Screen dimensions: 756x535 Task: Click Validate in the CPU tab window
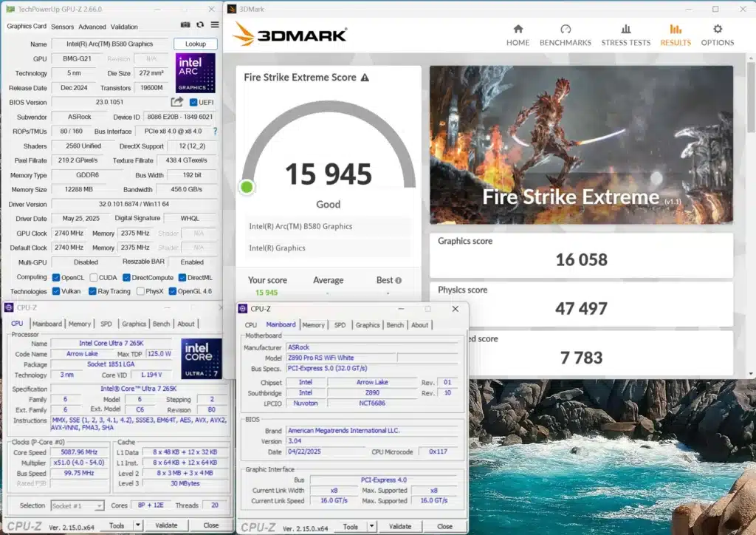(166, 525)
